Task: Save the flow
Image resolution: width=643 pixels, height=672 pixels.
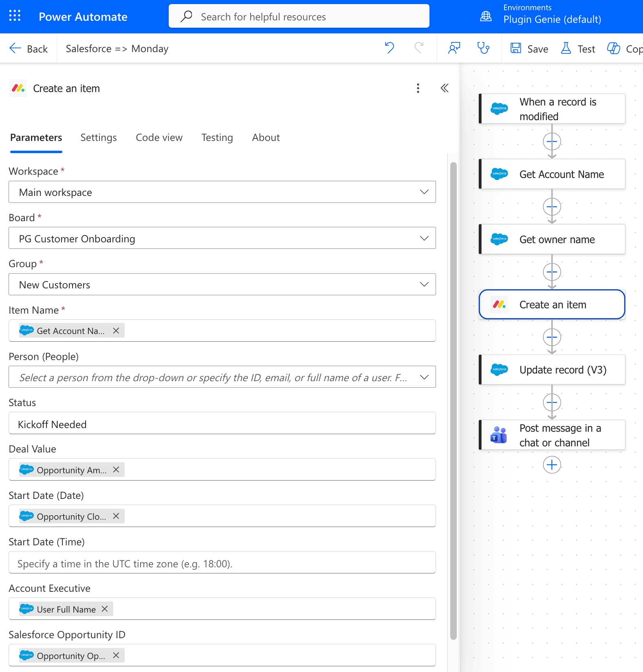Action: [529, 48]
